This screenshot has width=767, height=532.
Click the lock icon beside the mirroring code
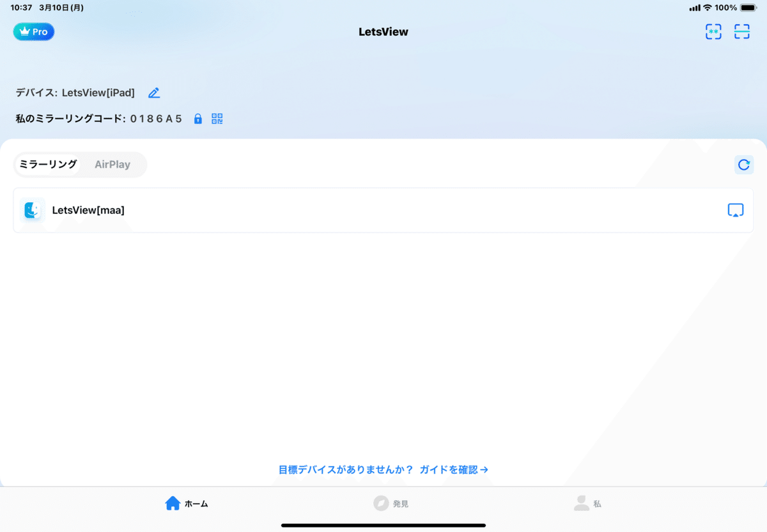pos(198,118)
